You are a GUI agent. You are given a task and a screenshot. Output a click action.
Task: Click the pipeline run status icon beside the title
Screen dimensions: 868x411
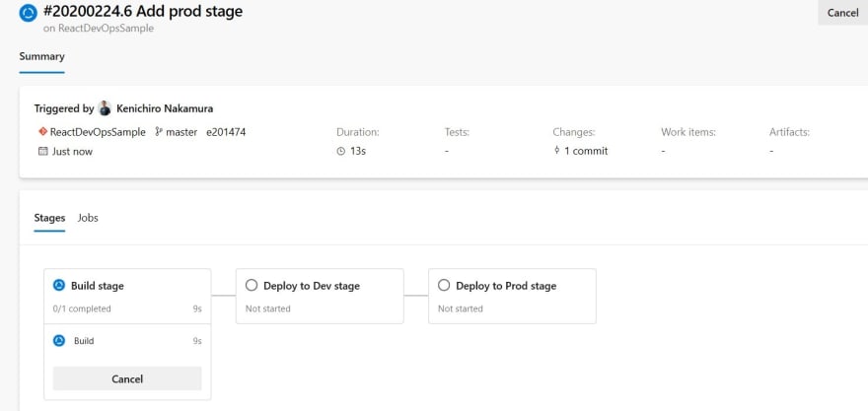point(29,13)
